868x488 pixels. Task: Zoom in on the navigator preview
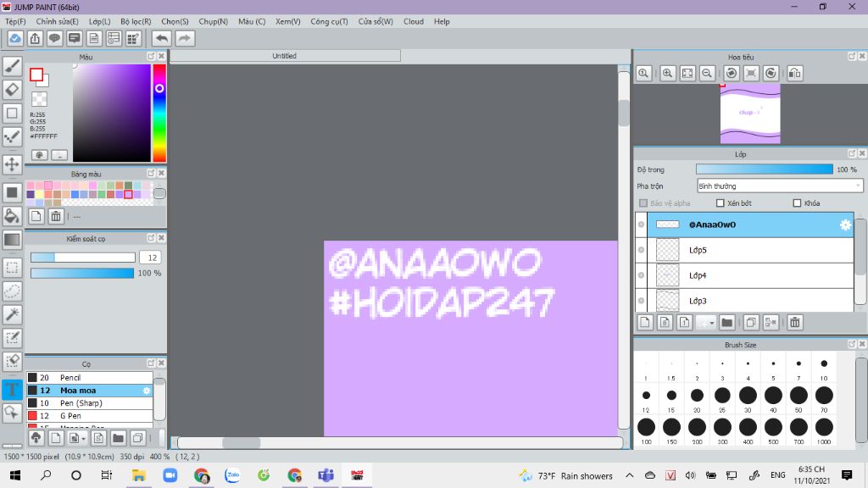coord(668,73)
